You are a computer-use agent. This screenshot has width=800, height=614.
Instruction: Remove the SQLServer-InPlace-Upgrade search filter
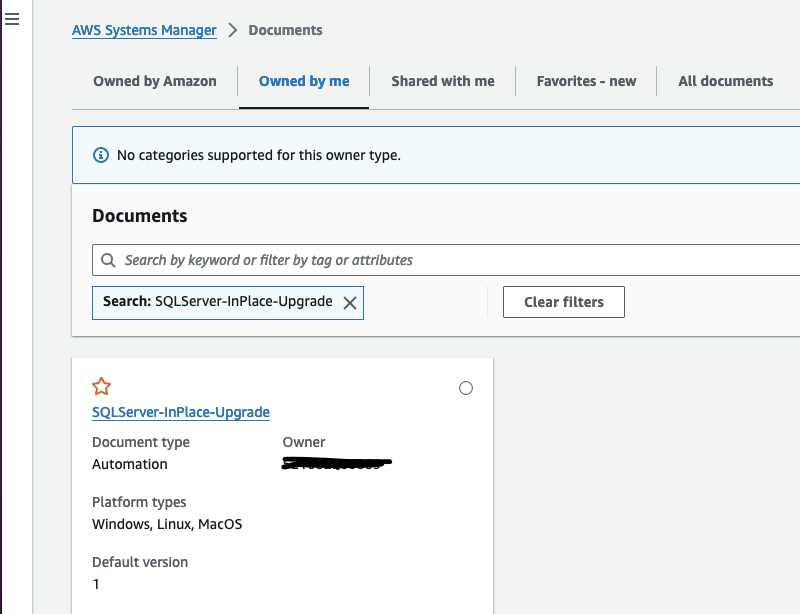tap(351, 302)
